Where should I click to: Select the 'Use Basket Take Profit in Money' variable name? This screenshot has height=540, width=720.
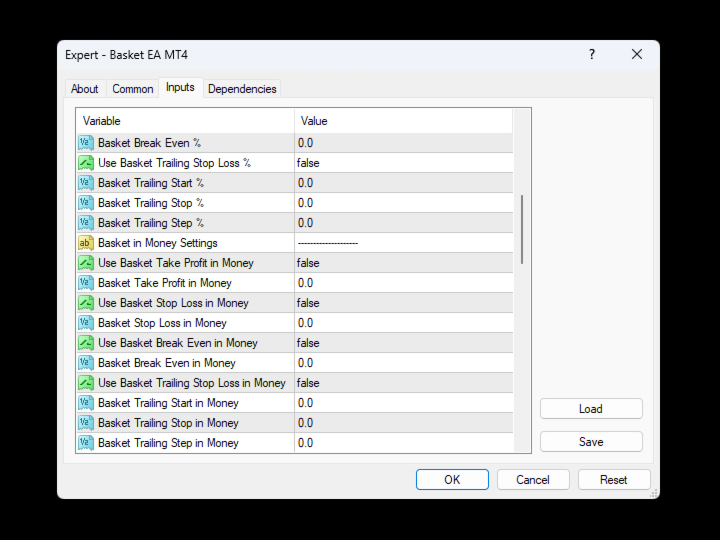(x=176, y=263)
